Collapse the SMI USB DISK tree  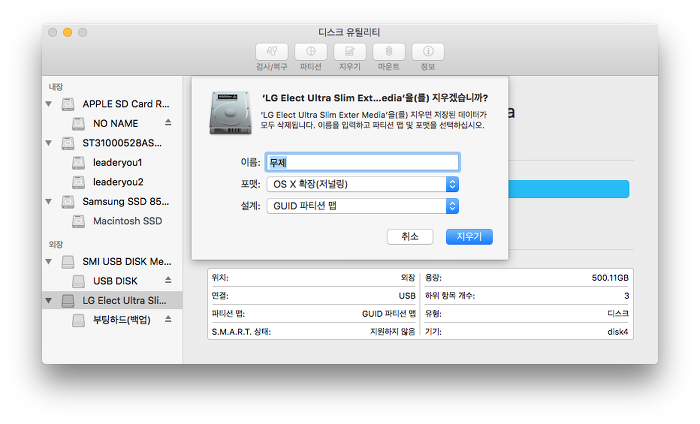[49, 262]
